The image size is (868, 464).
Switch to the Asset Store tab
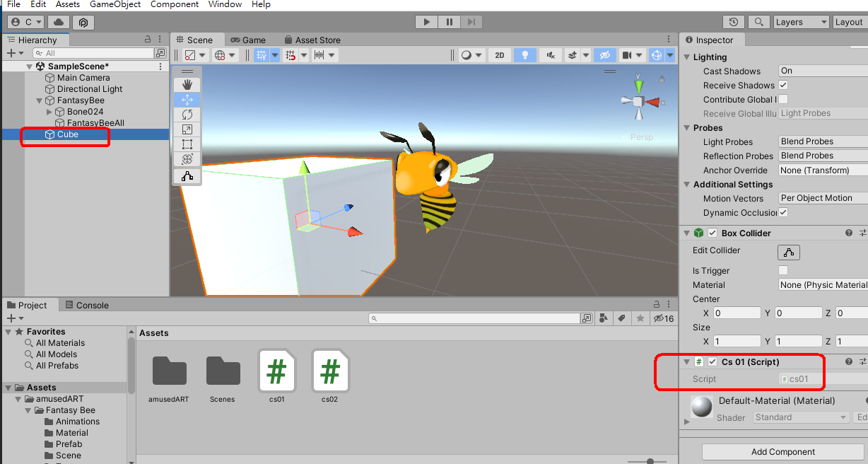pyautogui.click(x=312, y=40)
